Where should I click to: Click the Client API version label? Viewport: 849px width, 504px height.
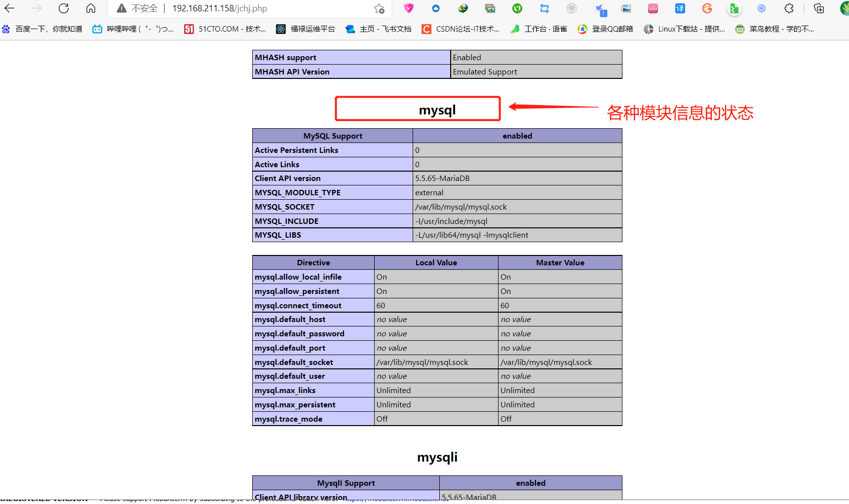click(x=288, y=179)
